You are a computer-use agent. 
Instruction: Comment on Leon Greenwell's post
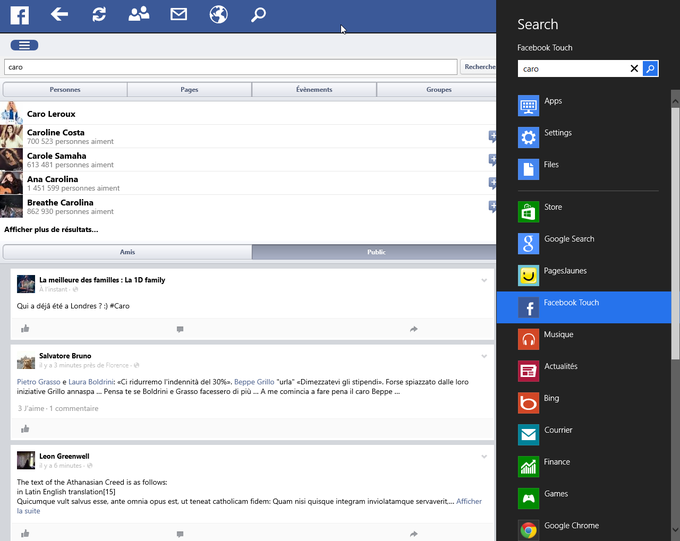180,534
